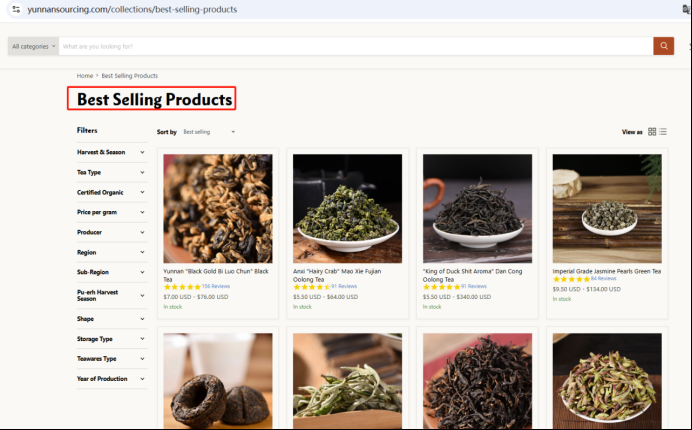Viewport: 692px width, 430px height.
Task: Click the orange search button
Action: pyautogui.click(x=663, y=46)
